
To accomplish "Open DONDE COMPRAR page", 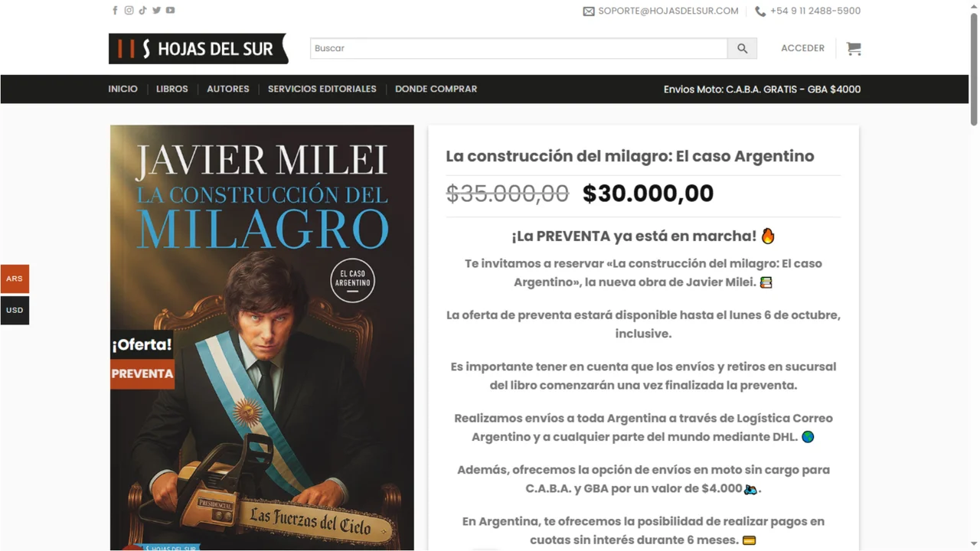I will pos(436,89).
